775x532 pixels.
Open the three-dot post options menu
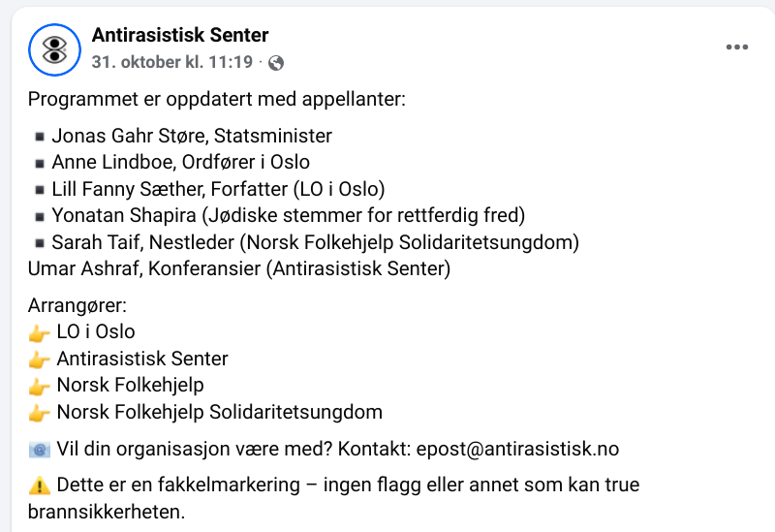[x=737, y=47]
